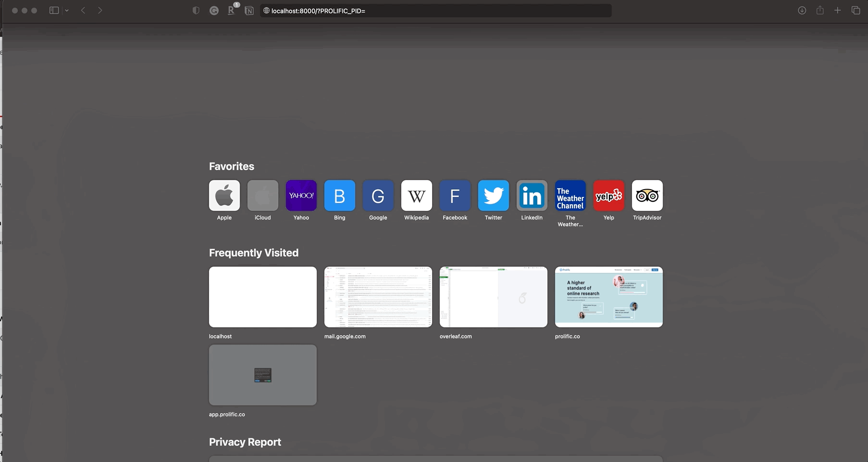Open the localhost frequently visited thumbnail

263,297
